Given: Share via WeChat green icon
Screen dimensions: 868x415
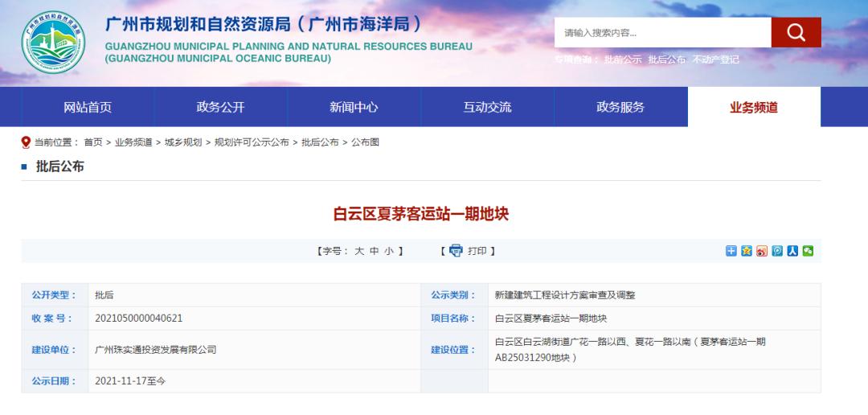Looking at the screenshot, I should [x=808, y=251].
